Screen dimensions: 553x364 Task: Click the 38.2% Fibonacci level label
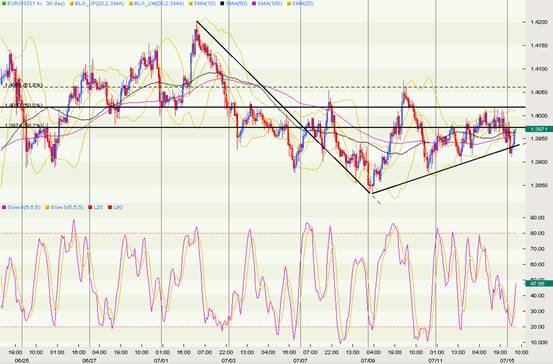pos(24,126)
